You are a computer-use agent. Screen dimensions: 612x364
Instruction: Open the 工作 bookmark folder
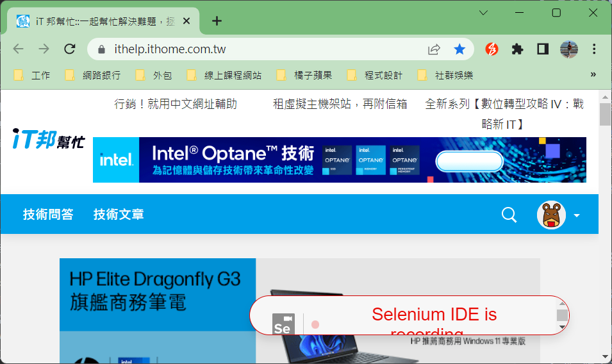pos(32,75)
